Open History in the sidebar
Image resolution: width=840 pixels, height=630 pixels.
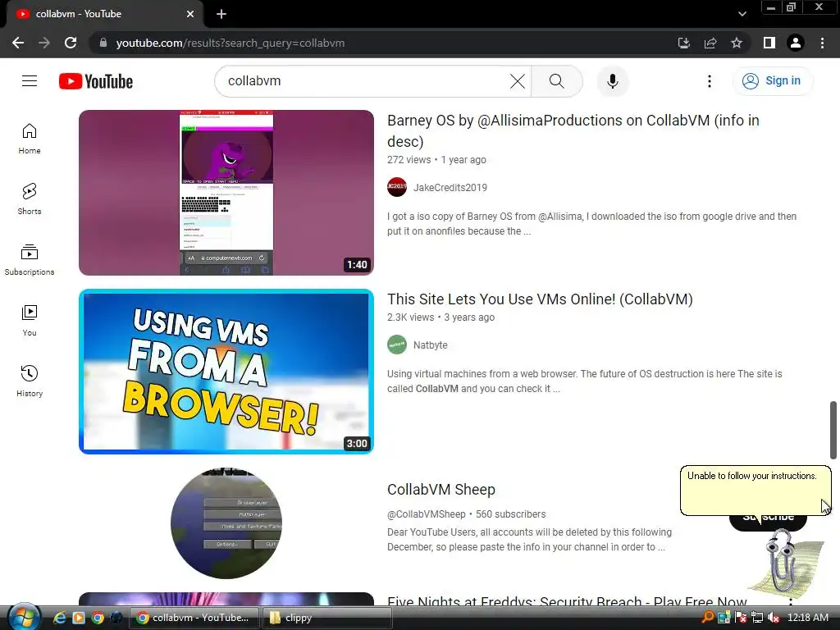pos(30,381)
